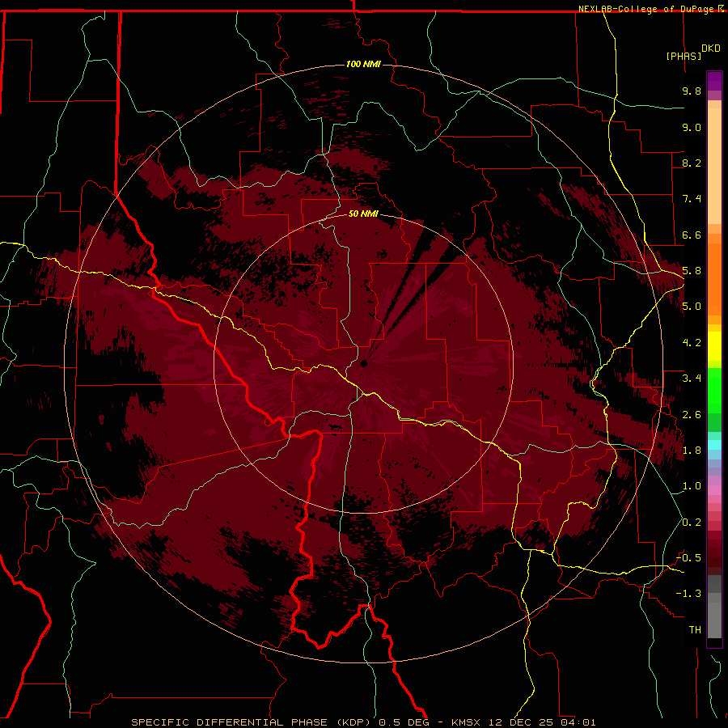
Task: Click the 5.8 scale value
Action: 692,271
